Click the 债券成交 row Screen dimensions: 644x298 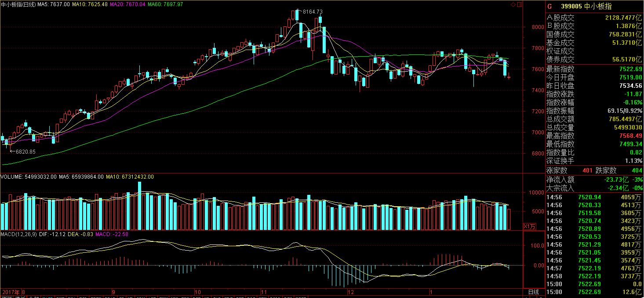[x=594, y=59]
